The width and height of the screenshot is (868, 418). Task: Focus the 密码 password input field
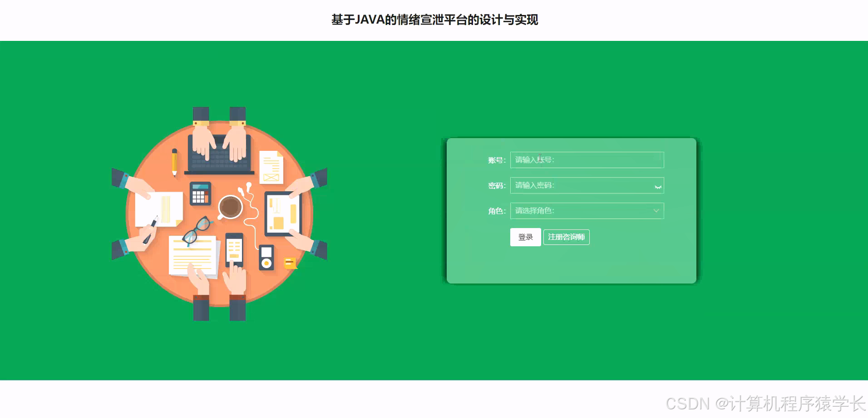tap(587, 185)
